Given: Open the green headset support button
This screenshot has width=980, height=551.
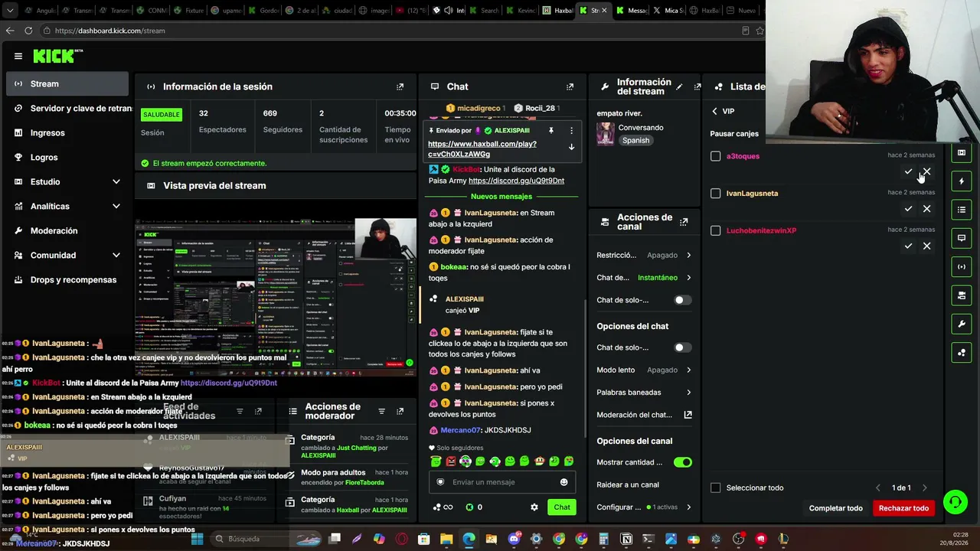Looking at the screenshot, I should (955, 502).
